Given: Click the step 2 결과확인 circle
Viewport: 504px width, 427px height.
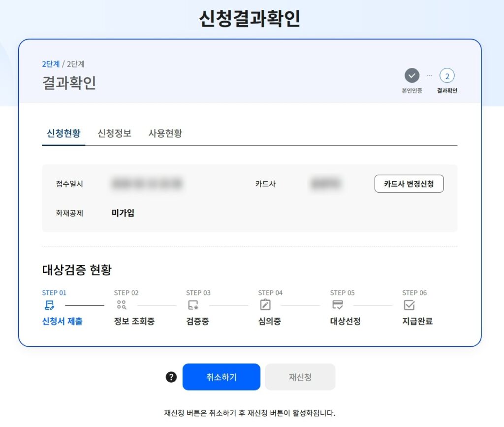Looking at the screenshot, I should [x=447, y=76].
